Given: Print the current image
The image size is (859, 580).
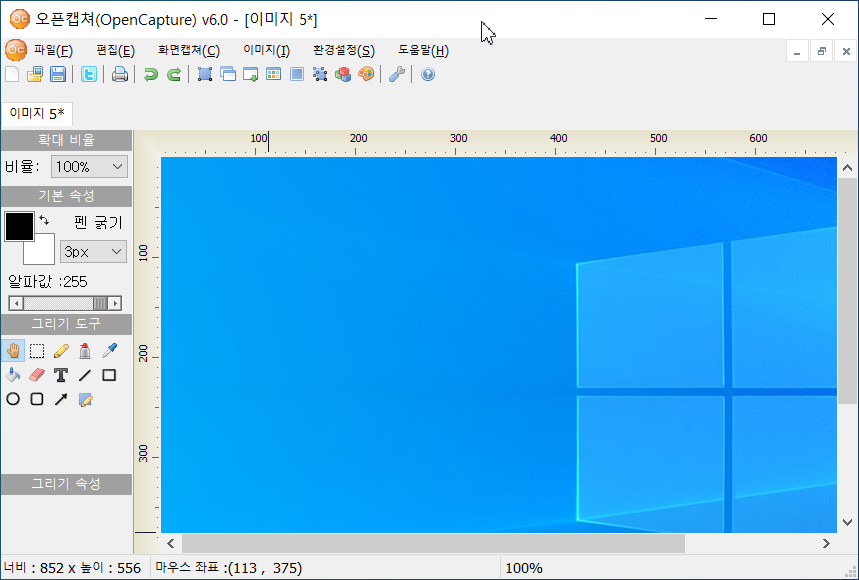Looking at the screenshot, I should click(119, 74).
